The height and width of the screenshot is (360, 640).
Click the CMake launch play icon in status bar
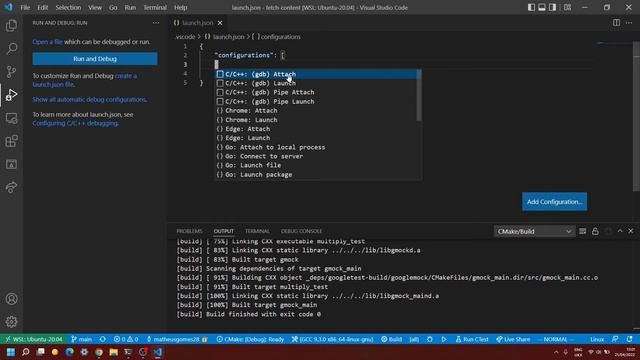444,339
